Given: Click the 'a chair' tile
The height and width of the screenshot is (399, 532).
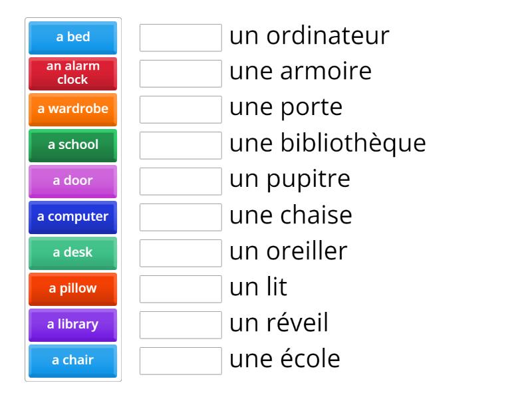Looking at the screenshot, I should (72, 360).
